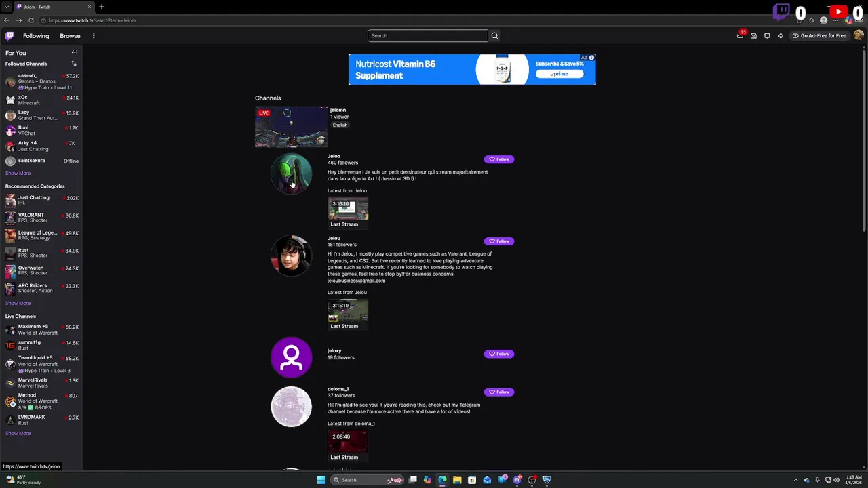Image resolution: width=868 pixels, height=488 pixels.
Task: Click deioma_1's profile avatar
Action: [x=291, y=407]
